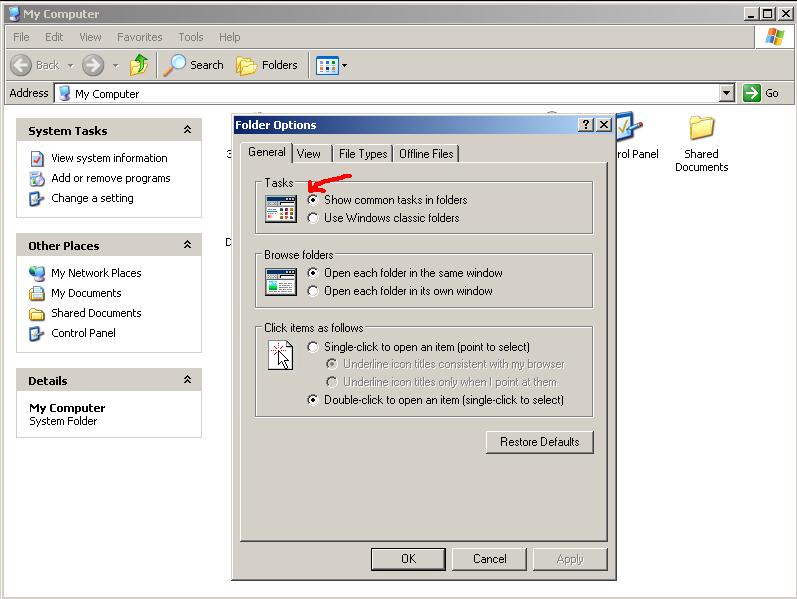The height and width of the screenshot is (599, 797).
Task: Click the Control Panel sidebar icon
Action: tap(37, 334)
